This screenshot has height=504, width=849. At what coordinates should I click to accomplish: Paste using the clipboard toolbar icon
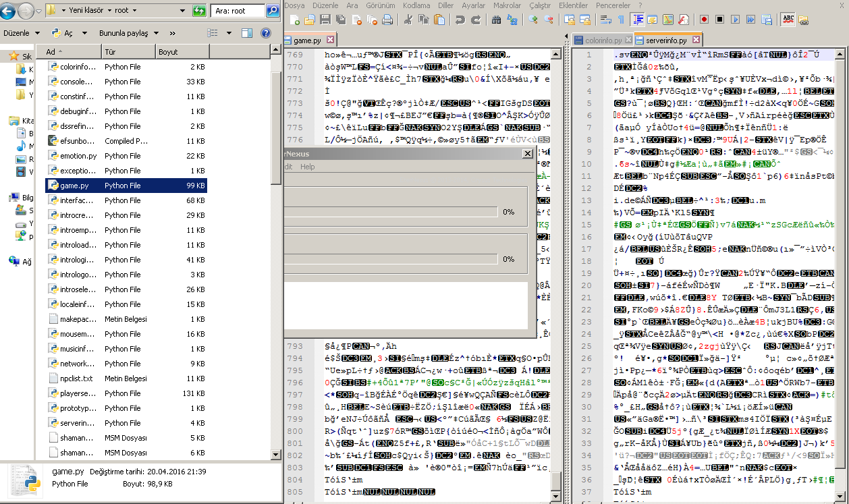(x=440, y=20)
